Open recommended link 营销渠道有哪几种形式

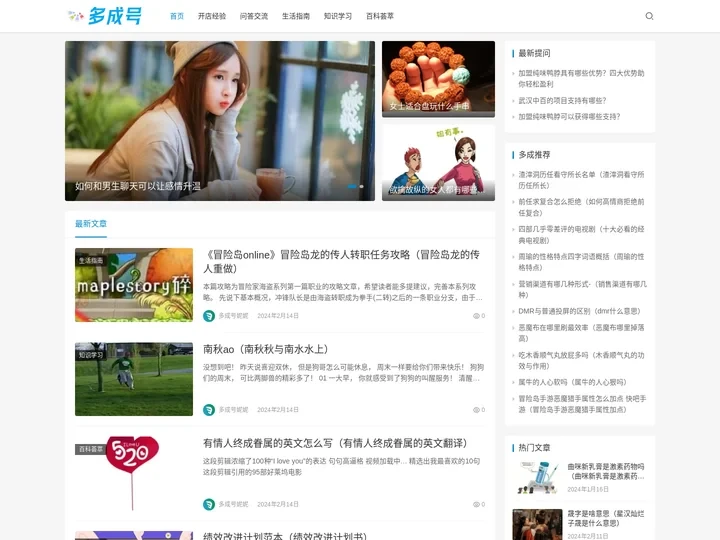click(x=582, y=289)
